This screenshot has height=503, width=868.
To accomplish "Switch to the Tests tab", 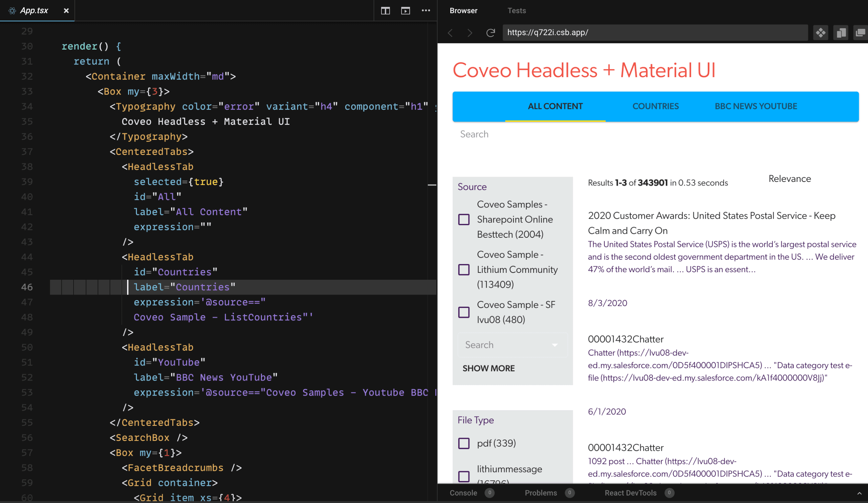I will pos(517,11).
